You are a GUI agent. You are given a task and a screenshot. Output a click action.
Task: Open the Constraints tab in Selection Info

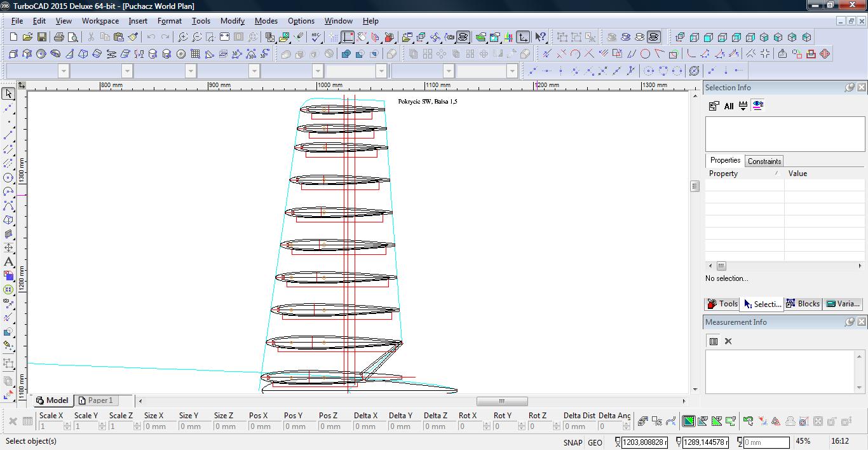[764, 161]
